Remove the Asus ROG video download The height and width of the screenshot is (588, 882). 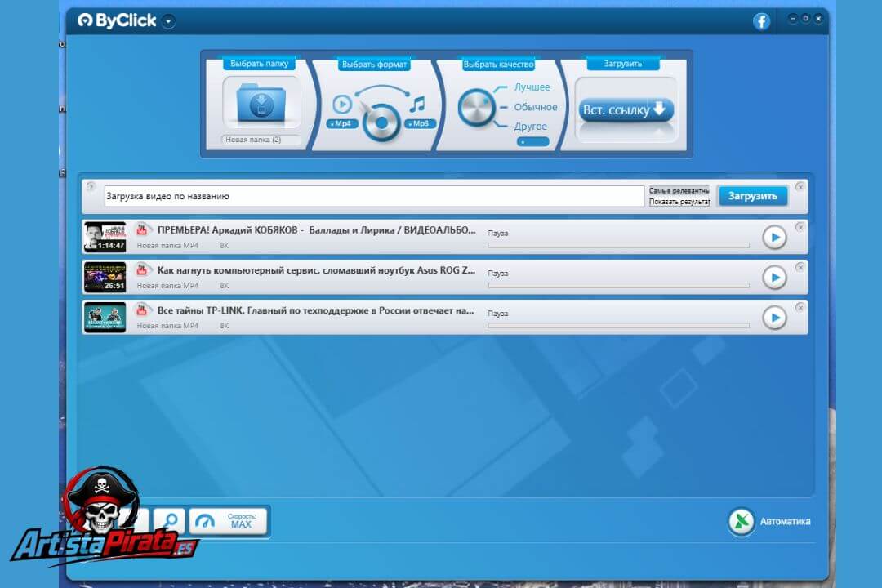(800, 267)
